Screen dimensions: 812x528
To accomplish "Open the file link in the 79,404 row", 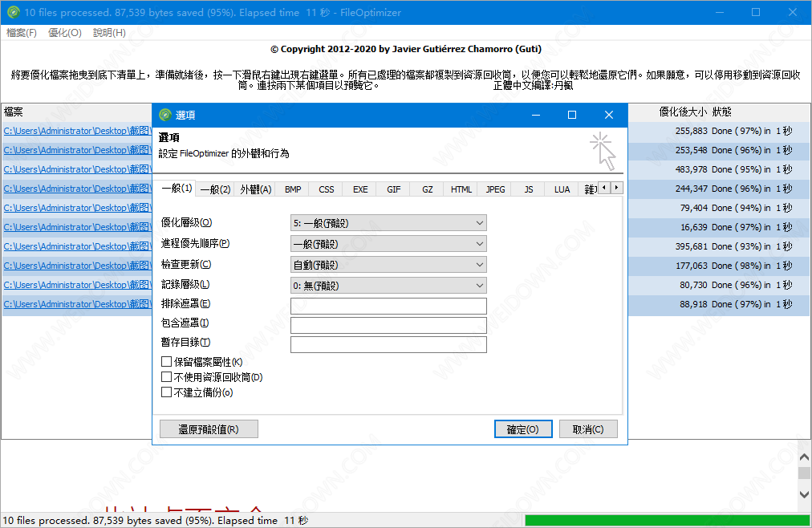I will 77,208.
